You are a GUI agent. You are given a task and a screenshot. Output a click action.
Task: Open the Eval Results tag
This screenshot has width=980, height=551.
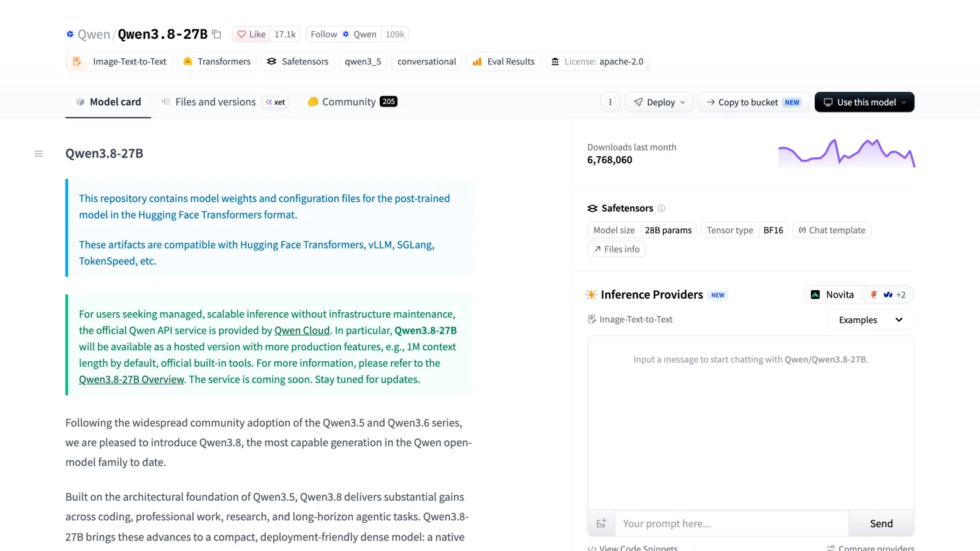point(503,61)
